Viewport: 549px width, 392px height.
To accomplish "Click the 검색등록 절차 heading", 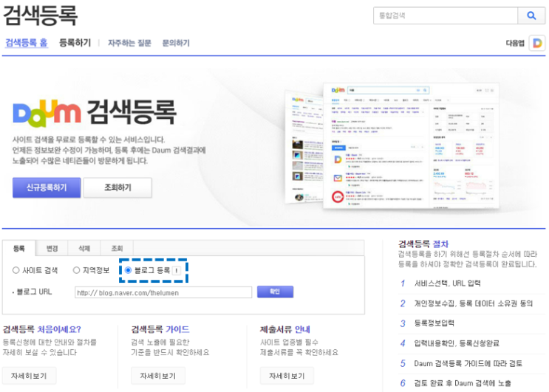I will point(423,244).
